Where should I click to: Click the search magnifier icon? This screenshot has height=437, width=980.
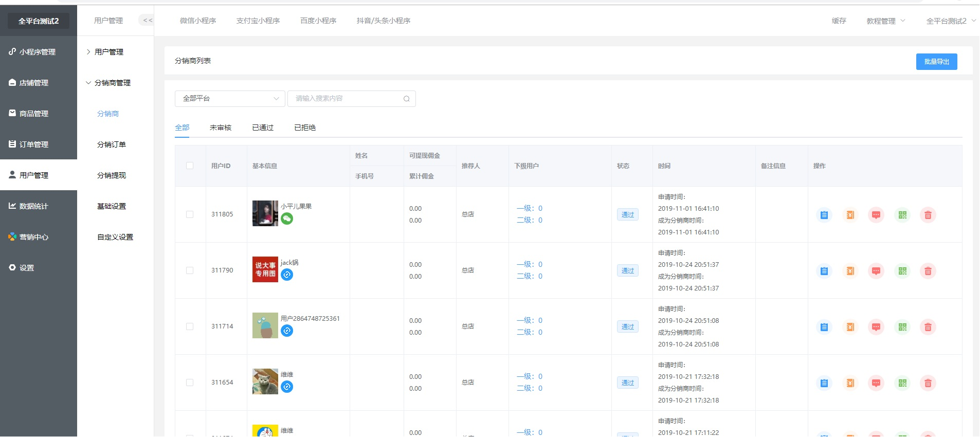tap(406, 99)
